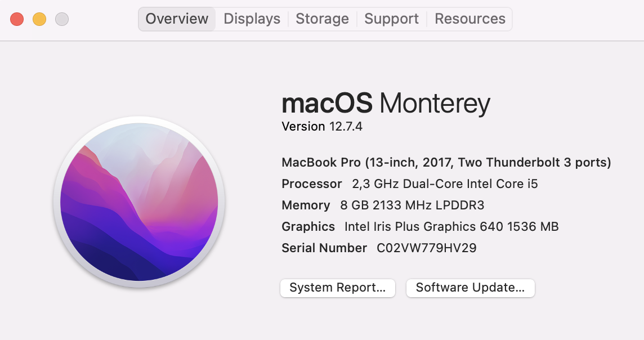The height and width of the screenshot is (340, 644).
Task: Click the Processor label
Action: pos(312,184)
